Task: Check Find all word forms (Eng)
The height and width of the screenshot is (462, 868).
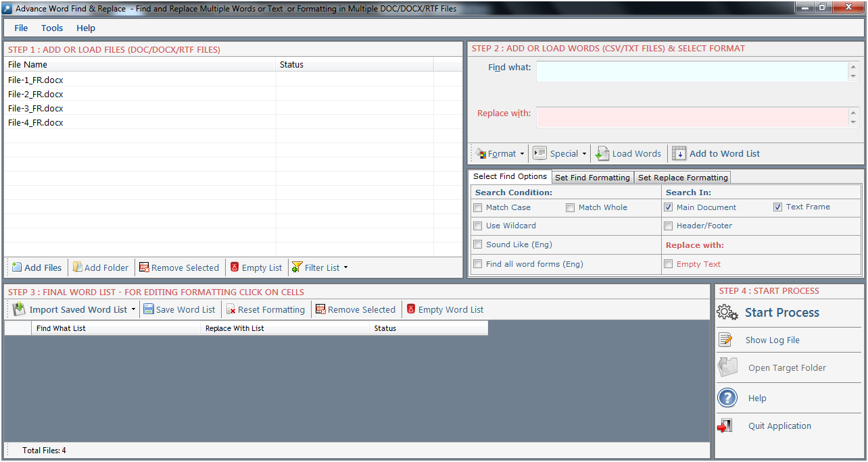Action: (478, 264)
